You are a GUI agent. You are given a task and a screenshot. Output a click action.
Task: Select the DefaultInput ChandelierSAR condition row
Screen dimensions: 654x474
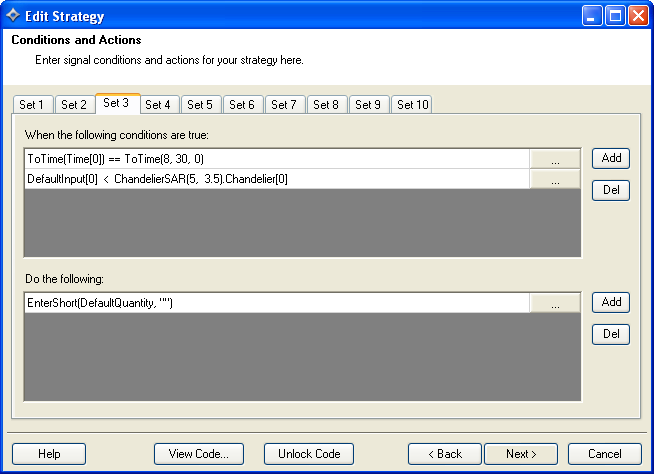pos(277,179)
